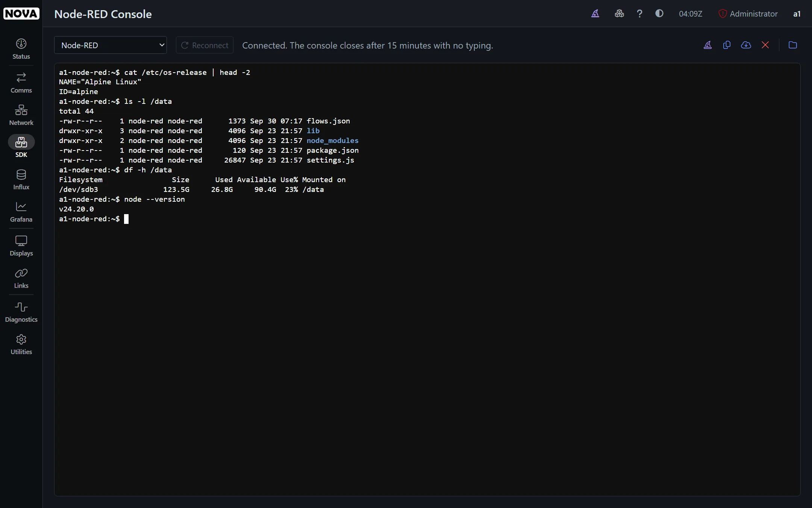Click the Administrator user label
The image size is (812, 508).
[748, 14]
